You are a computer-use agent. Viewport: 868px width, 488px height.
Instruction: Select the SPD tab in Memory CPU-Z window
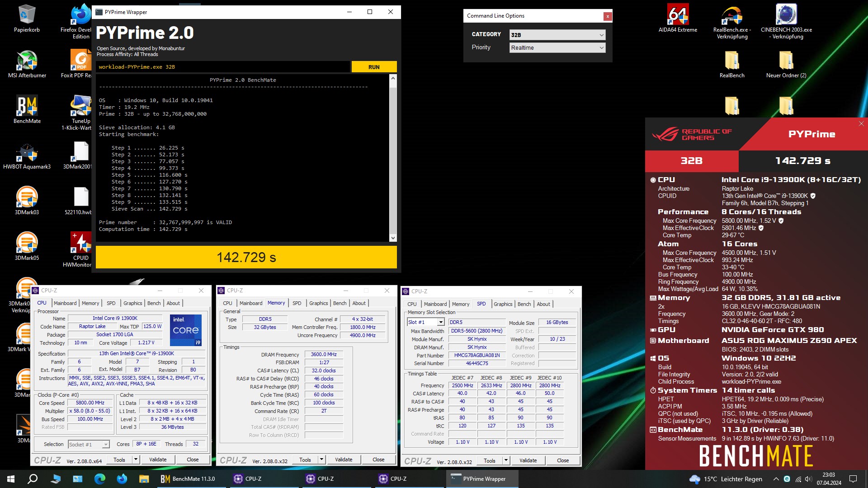tap(297, 303)
